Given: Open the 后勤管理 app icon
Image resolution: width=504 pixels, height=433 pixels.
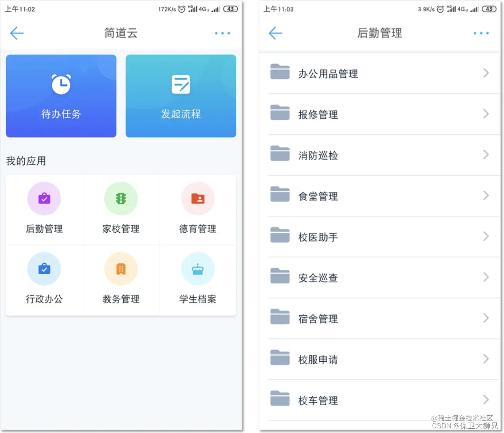Looking at the screenshot, I should 44,198.
